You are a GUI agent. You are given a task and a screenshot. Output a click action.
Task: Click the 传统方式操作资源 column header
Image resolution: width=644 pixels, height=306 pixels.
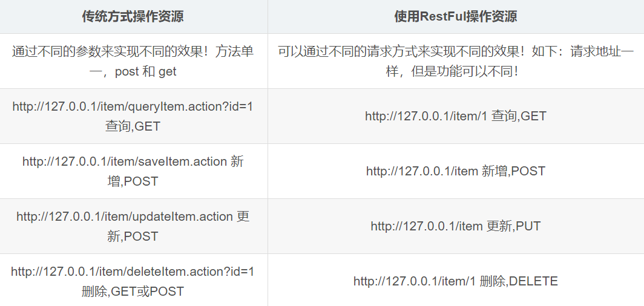pos(133,16)
